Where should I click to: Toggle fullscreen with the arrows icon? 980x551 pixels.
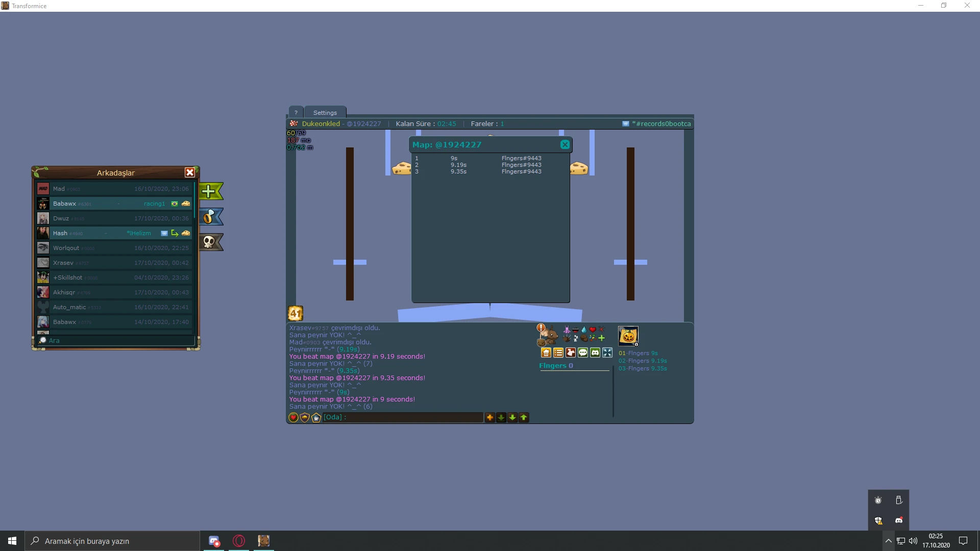point(607,353)
